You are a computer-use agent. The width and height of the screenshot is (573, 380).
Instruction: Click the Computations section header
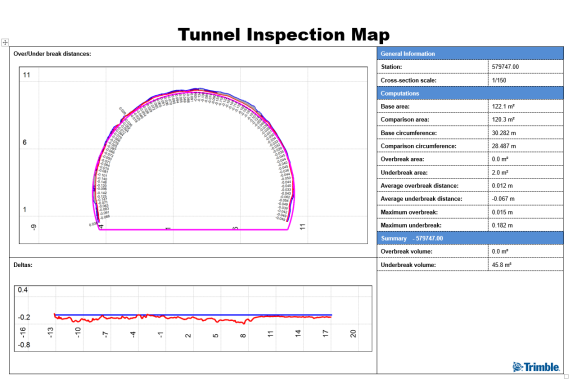click(x=470, y=93)
